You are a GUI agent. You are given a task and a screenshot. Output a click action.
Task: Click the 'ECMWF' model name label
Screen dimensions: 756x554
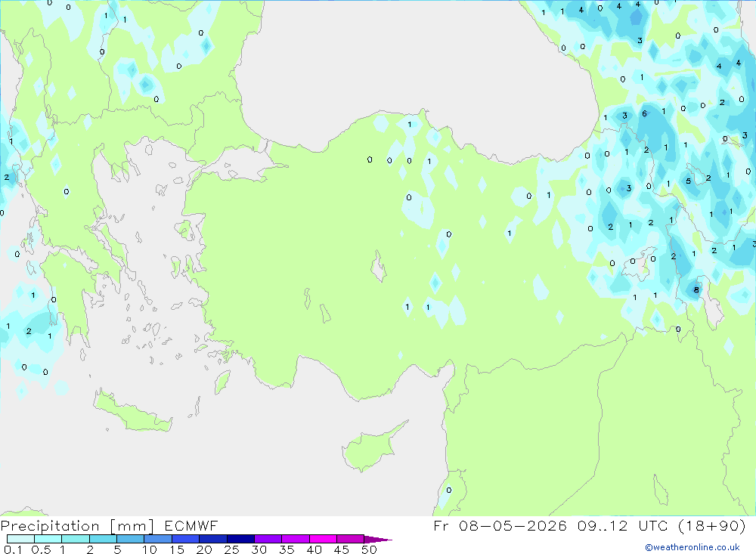pyautogui.click(x=191, y=525)
